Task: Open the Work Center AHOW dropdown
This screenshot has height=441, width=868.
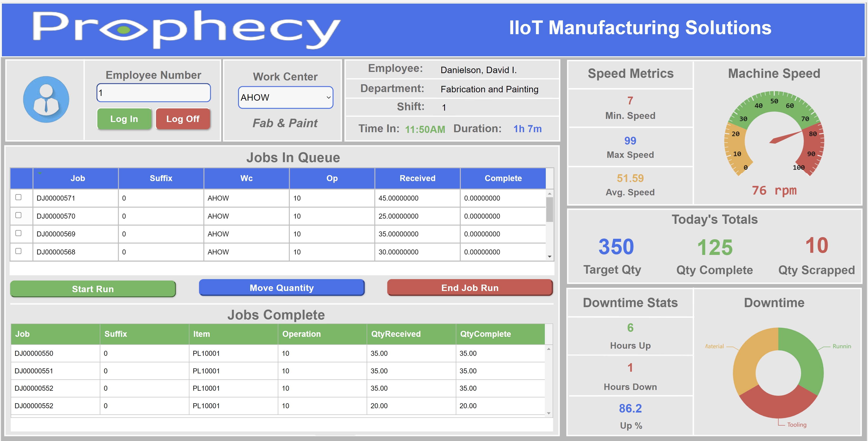Action: pyautogui.click(x=285, y=98)
